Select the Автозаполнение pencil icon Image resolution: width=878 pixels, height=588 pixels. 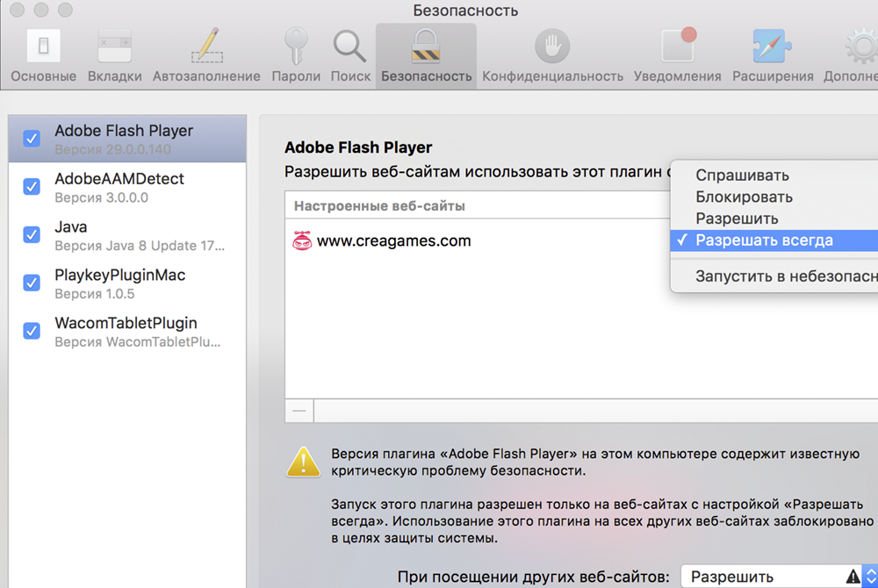tap(206, 47)
